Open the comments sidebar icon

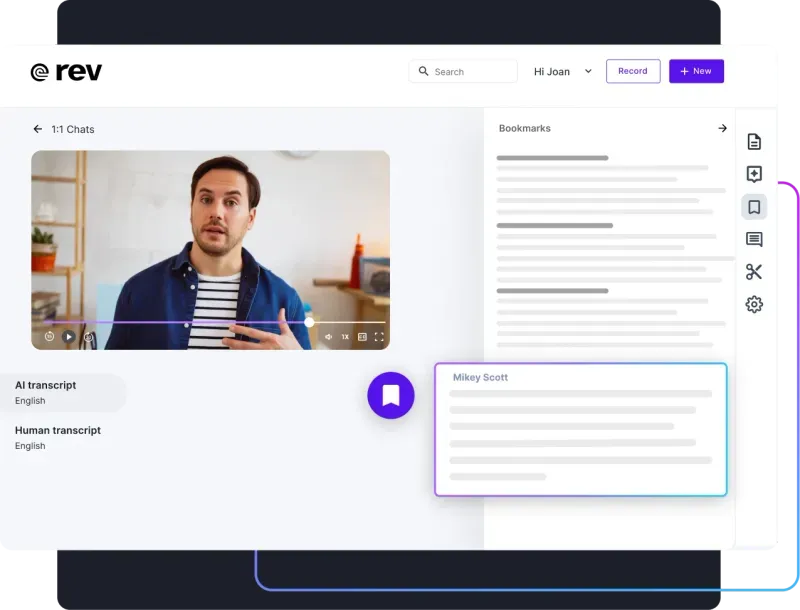(x=754, y=239)
